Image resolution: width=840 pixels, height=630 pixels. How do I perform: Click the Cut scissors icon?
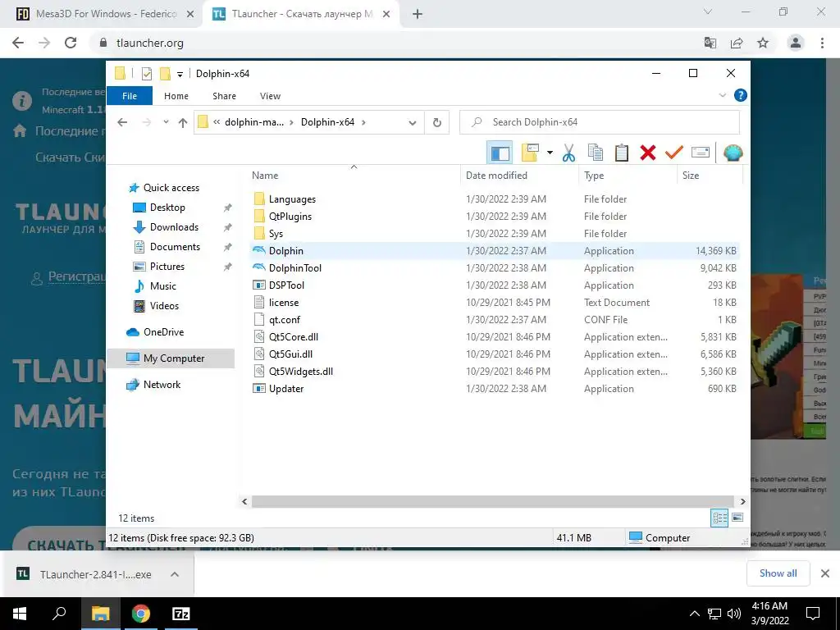click(x=569, y=153)
